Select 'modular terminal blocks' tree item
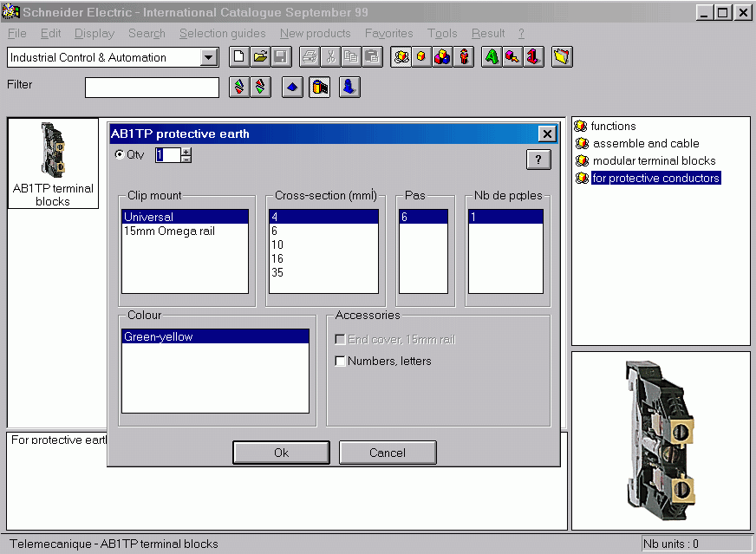756x554 pixels. coord(655,161)
